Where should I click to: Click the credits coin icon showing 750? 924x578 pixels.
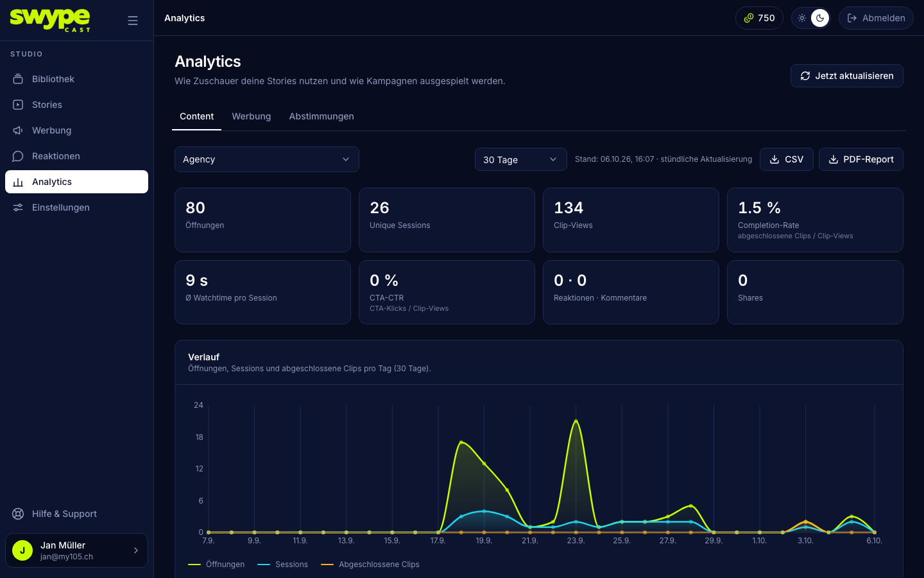(x=748, y=18)
